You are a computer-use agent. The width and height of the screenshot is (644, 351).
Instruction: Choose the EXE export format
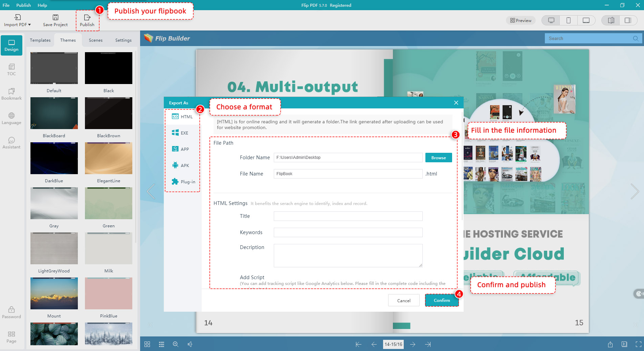point(183,133)
